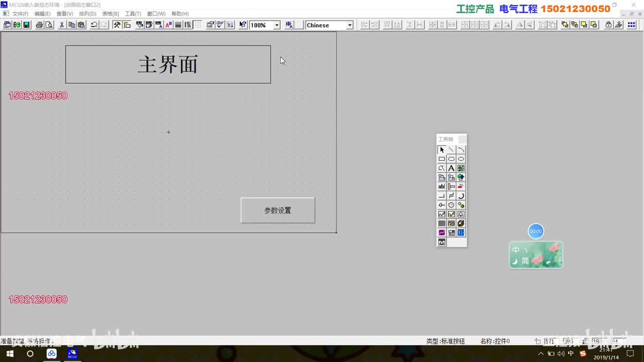Select the ellipse tool in toolbox
644x362 pixels.
pyautogui.click(x=461, y=159)
